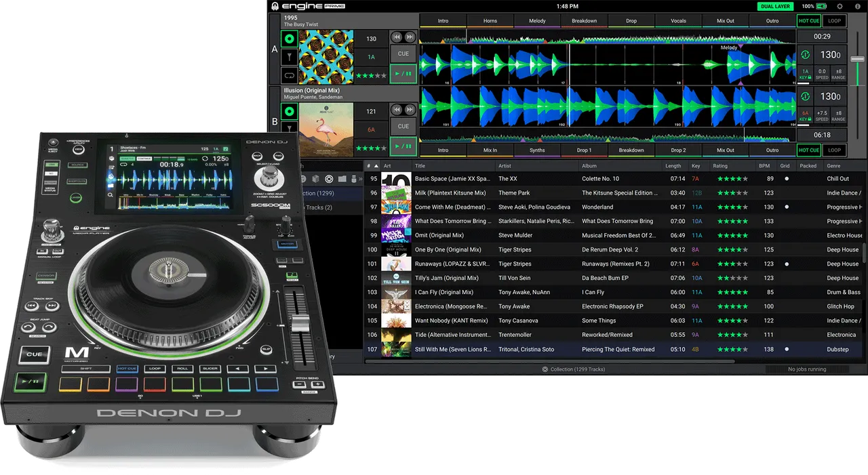
Task: Click the crate cube icon in library sidebar
Action: click(x=315, y=179)
